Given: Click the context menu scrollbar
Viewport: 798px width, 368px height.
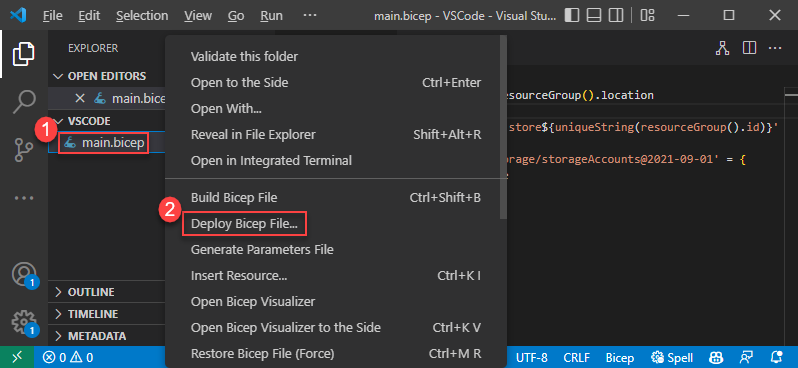Looking at the screenshot, I should click(503, 127).
